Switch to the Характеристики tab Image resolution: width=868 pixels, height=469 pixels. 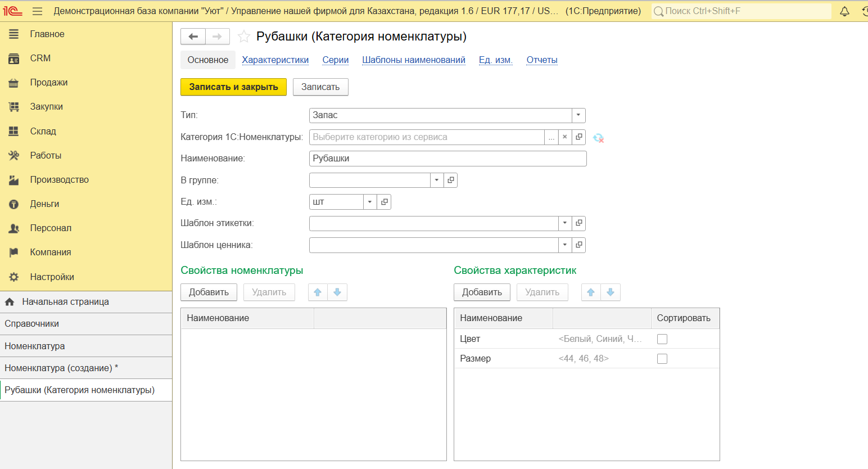(275, 60)
